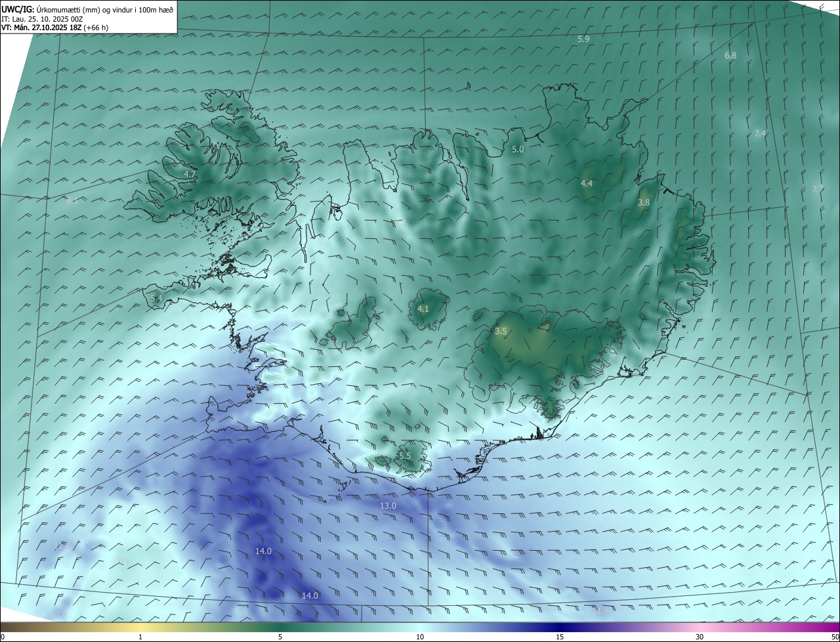Click the "5" tick on the color scale

point(280,637)
